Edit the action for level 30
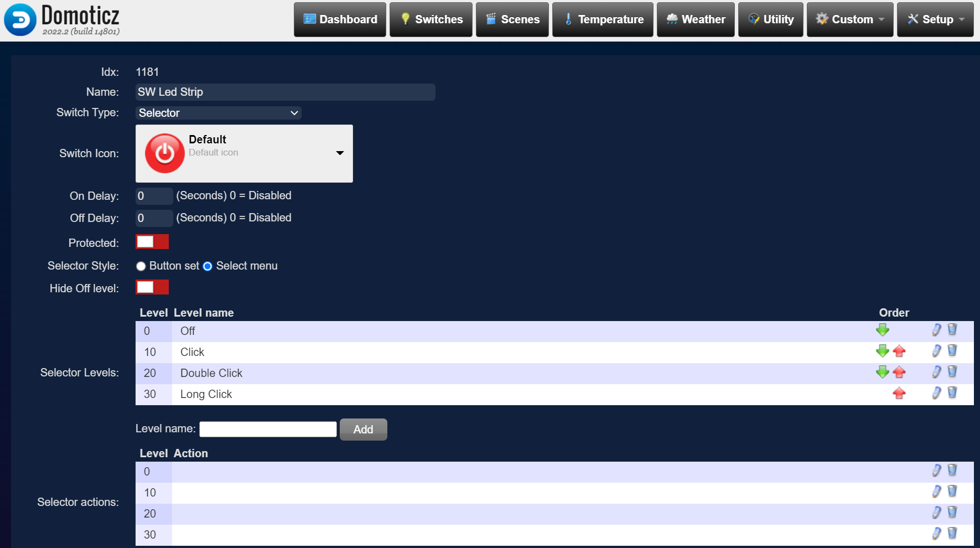Screen dimensions: 980x548 coord(936,534)
